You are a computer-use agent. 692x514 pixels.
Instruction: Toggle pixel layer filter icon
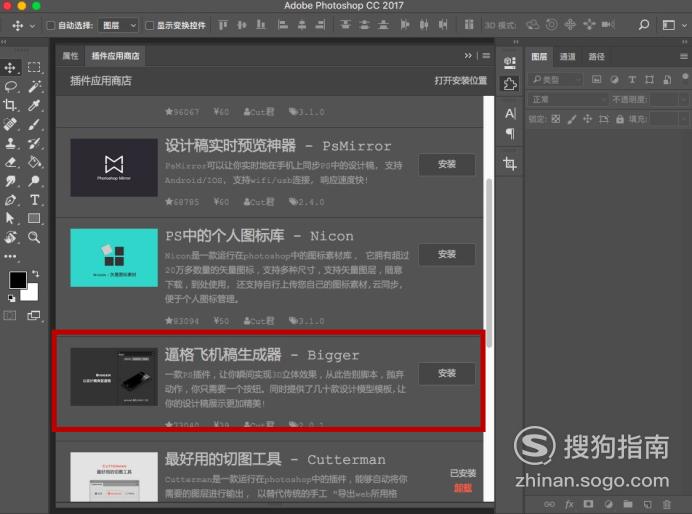[x=597, y=79]
